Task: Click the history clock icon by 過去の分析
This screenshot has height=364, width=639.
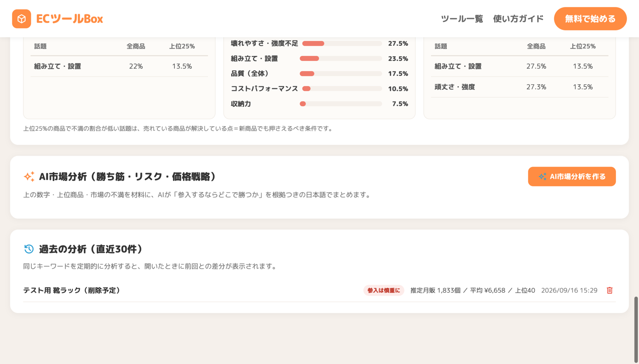Action: pos(29,249)
